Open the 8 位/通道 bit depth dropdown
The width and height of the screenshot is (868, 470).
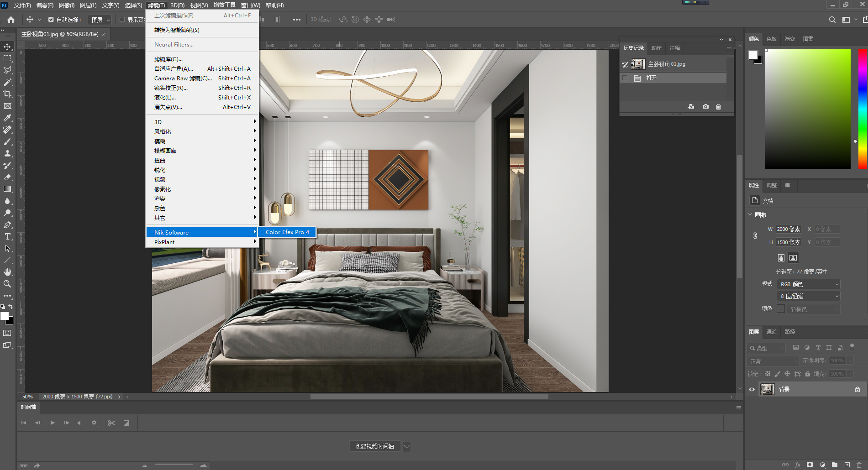tap(808, 296)
